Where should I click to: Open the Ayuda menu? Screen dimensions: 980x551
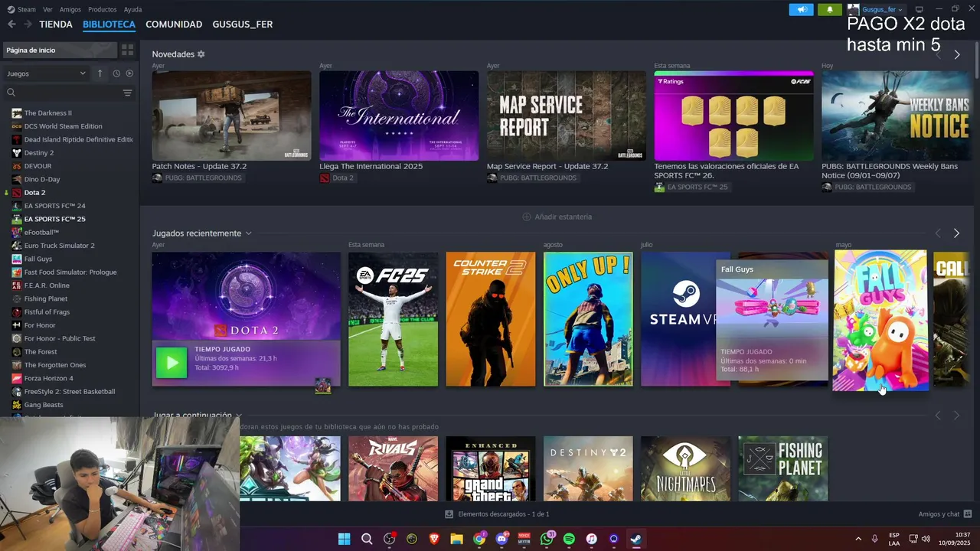pyautogui.click(x=132, y=9)
